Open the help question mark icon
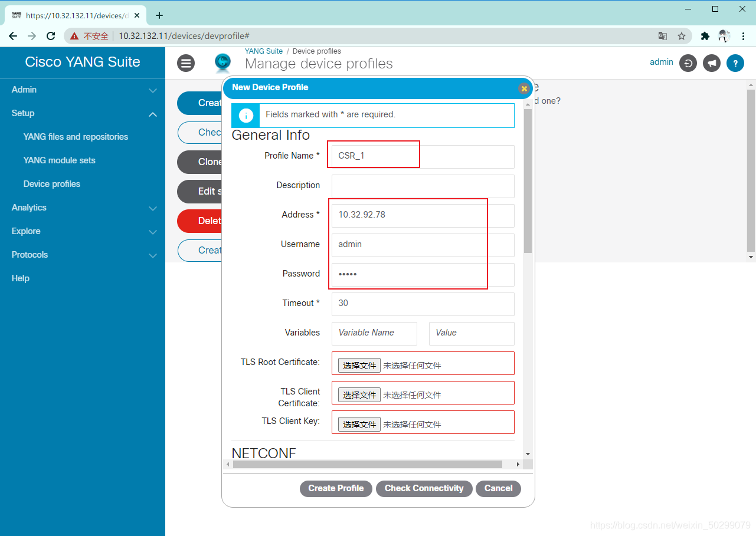The image size is (756, 536). point(735,63)
